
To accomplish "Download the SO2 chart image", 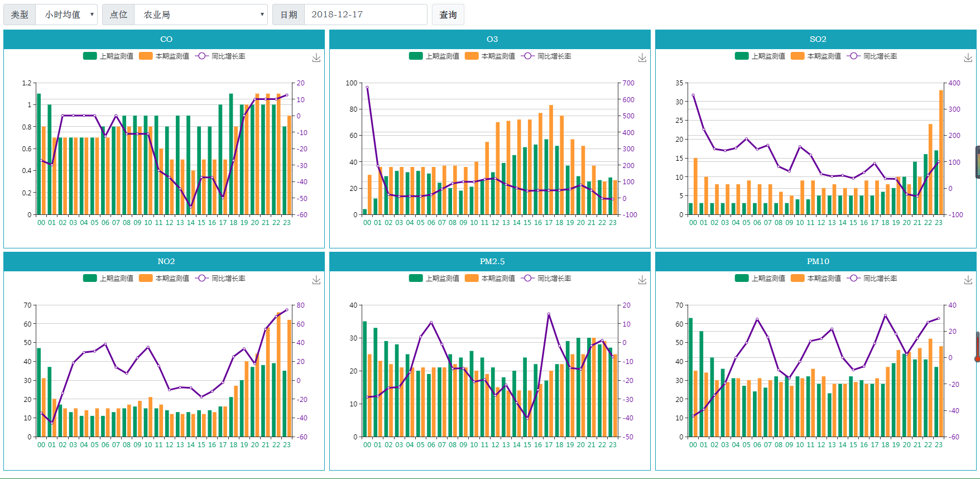I will point(968,58).
